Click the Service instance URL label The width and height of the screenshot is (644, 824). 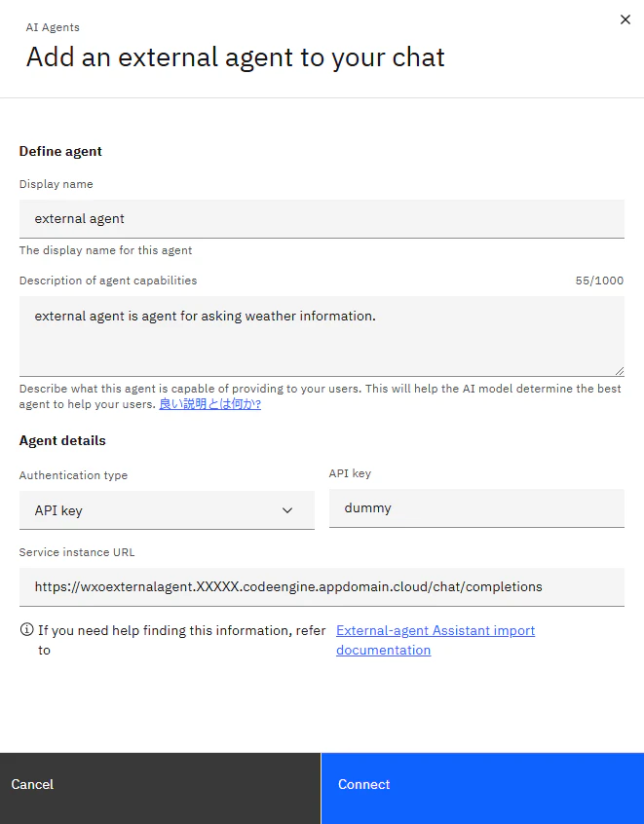77,552
